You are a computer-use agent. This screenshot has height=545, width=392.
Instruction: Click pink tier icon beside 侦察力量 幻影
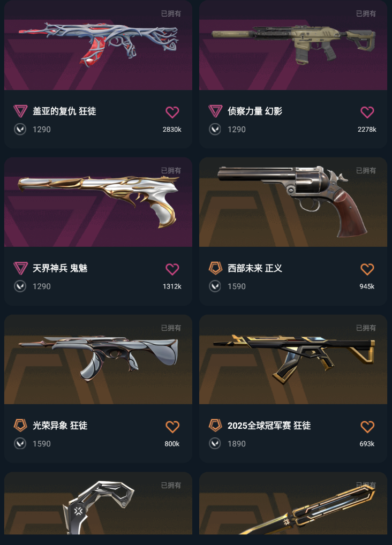pos(215,111)
